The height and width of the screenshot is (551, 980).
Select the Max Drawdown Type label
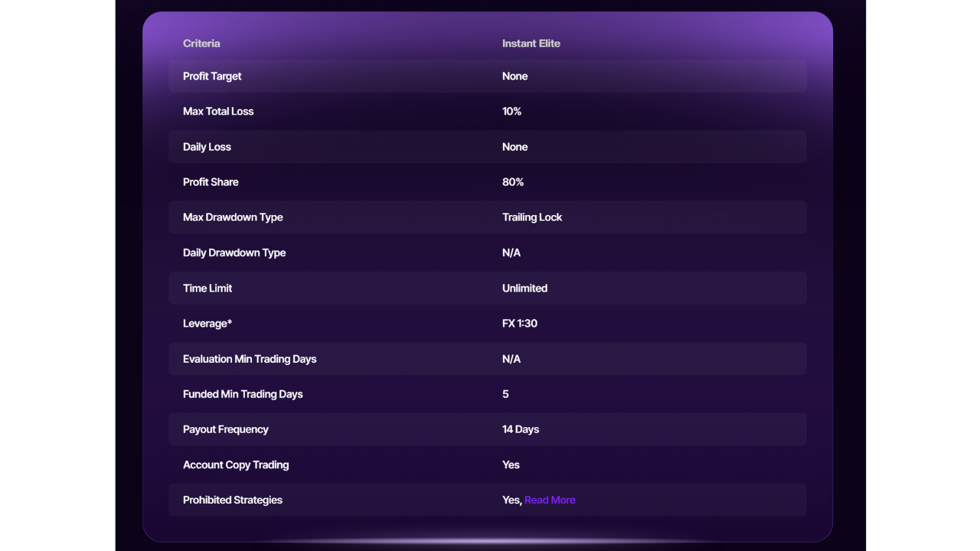(x=233, y=217)
